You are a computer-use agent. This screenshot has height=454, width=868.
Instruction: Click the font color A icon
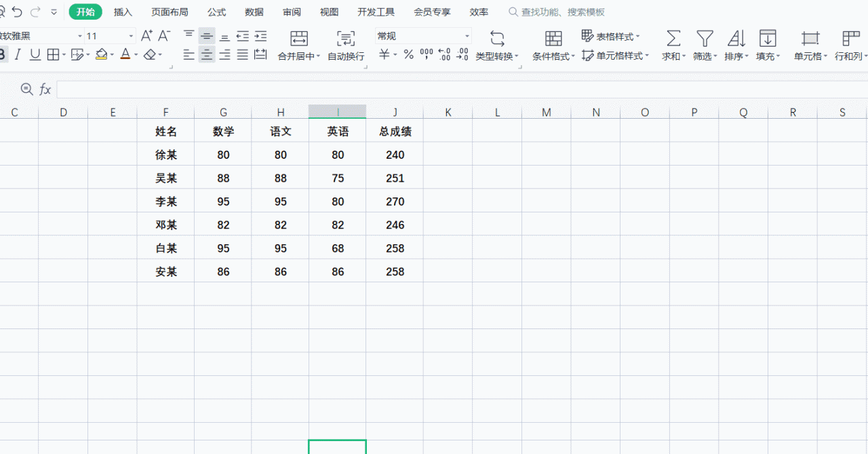(125, 54)
